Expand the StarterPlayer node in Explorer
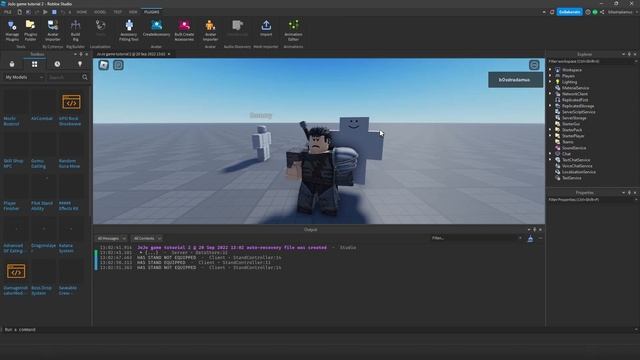The height and width of the screenshot is (360, 640). click(x=550, y=136)
